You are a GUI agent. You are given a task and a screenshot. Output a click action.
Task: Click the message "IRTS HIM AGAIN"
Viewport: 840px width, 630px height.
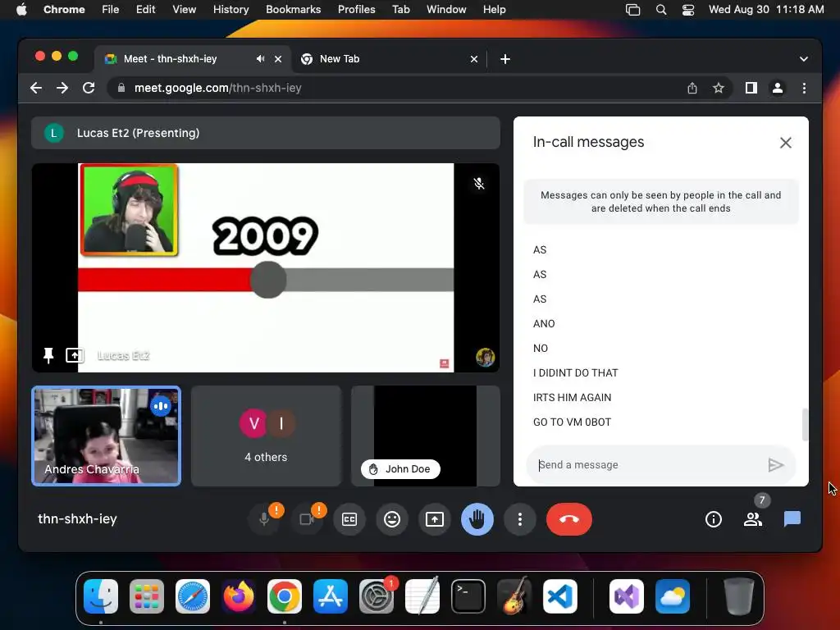[x=572, y=398]
